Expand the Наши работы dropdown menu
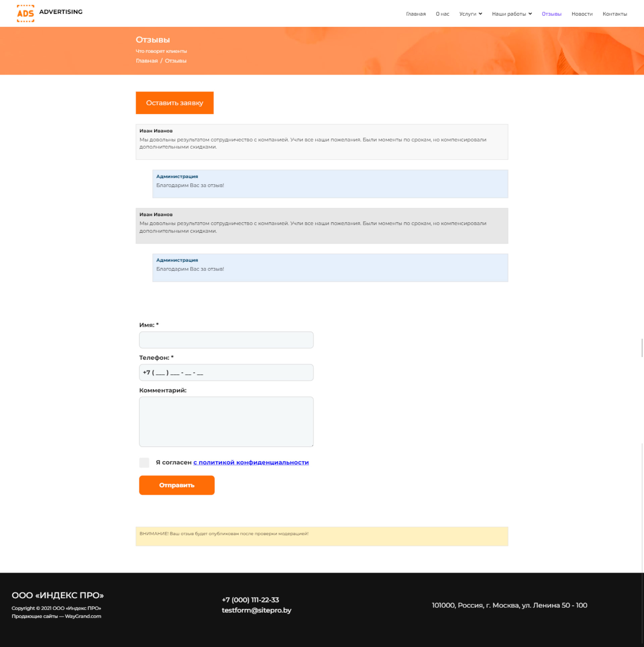 512,14
